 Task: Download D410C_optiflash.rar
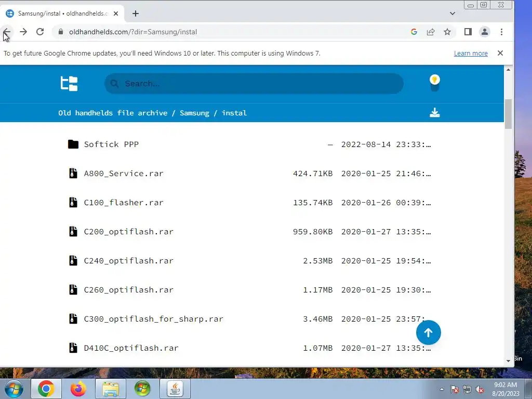(131, 348)
